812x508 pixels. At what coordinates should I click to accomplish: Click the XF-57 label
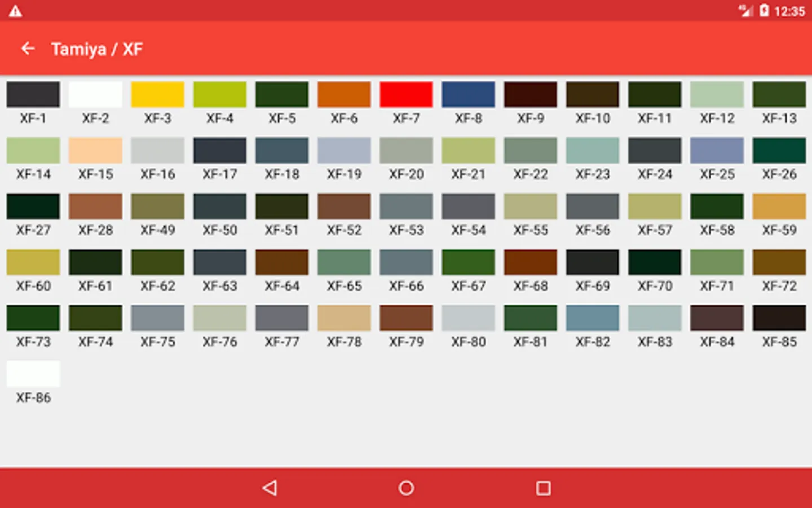click(655, 230)
